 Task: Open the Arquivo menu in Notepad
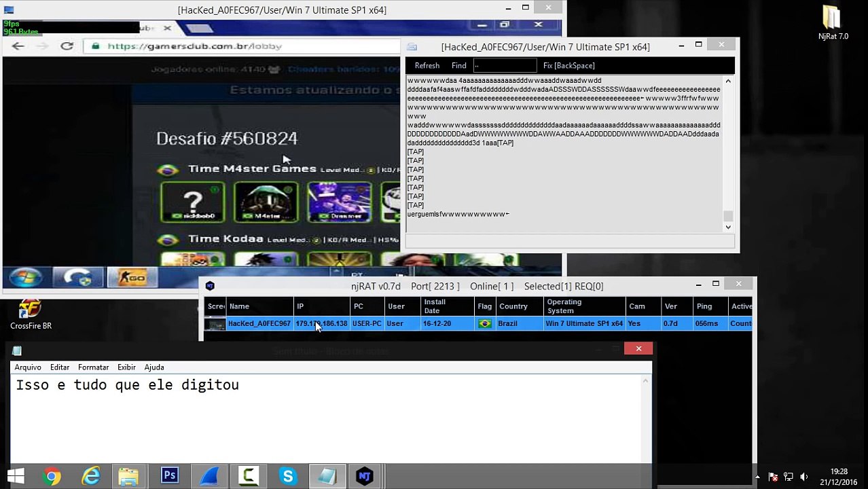pyautogui.click(x=28, y=367)
